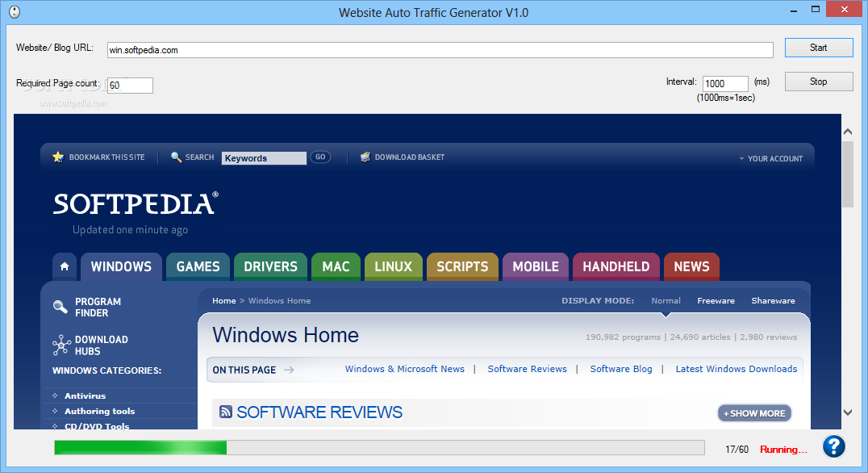Screen dimensions: 868x473
Task: Click the blue help question mark icon
Action: (x=833, y=446)
